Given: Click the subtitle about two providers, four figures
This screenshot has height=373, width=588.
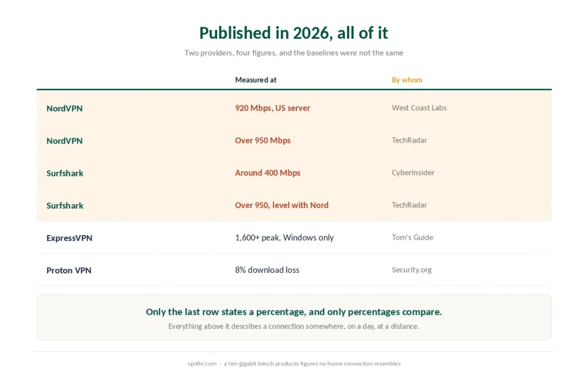Looking at the screenshot, I should (293, 53).
